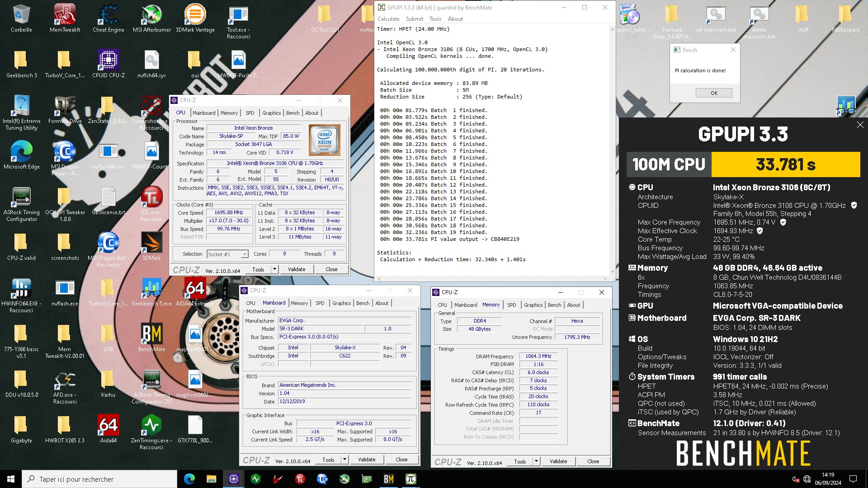Open the set maxmem.bat desktop file
The width and height of the screenshot is (868, 488).
coord(716,18)
